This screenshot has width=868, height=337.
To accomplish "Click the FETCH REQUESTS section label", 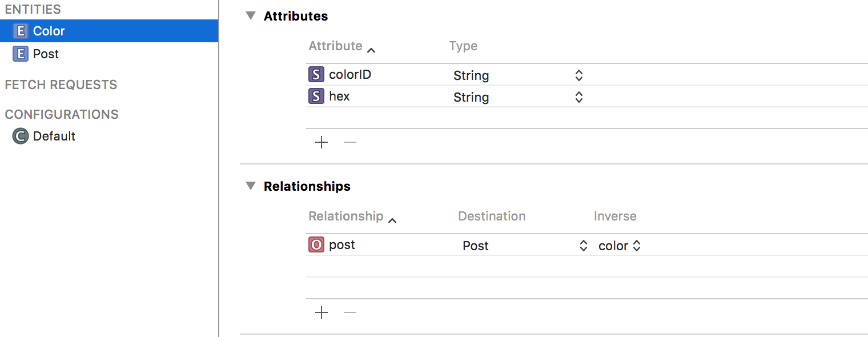I will (61, 85).
